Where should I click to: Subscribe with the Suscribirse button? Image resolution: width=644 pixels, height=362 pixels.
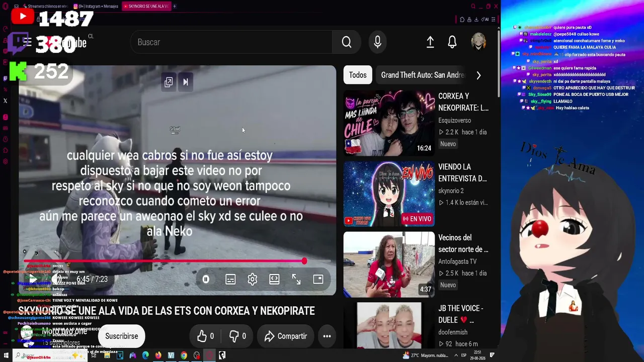[x=122, y=336]
